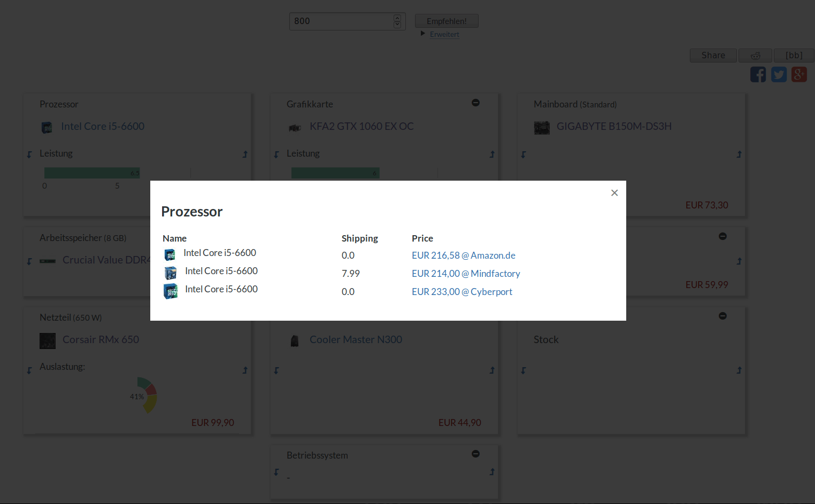Open the GIGABYTE B150M-DS3H link
815x504 pixels.
tap(614, 127)
